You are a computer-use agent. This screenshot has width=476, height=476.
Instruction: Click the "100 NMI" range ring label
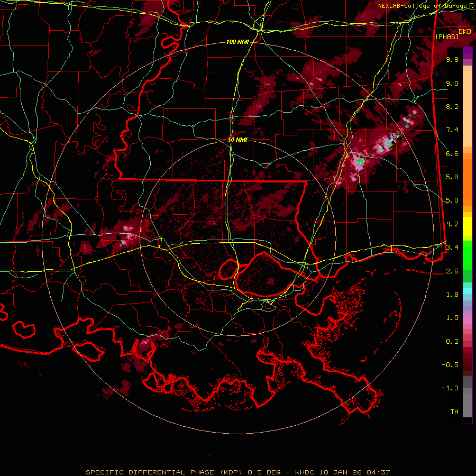click(x=237, y=42)
